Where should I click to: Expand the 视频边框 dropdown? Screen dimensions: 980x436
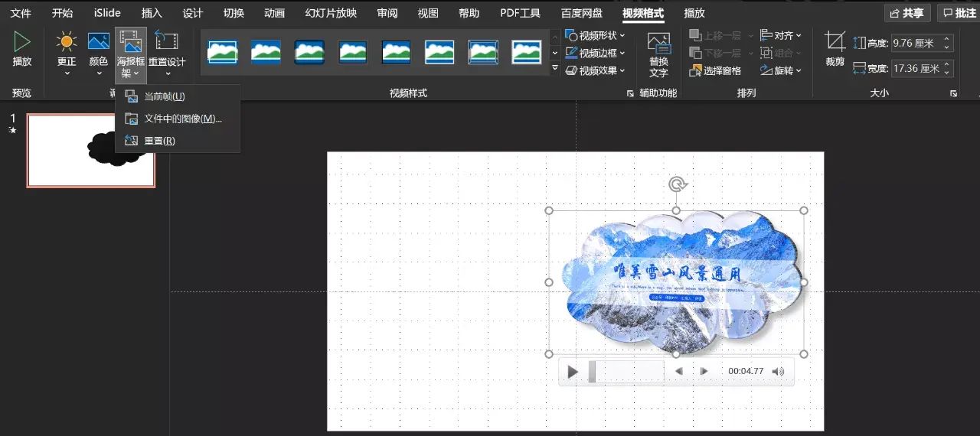click(x=596, y=53)
